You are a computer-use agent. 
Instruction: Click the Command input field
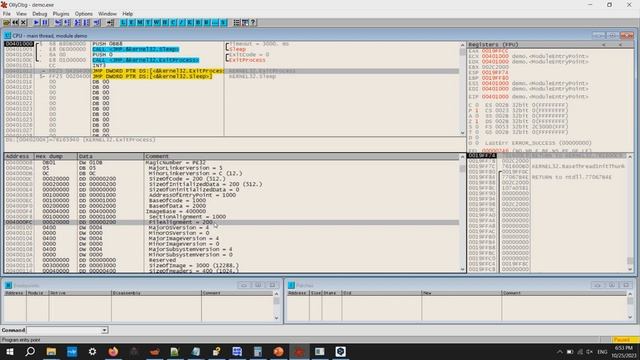(64, 330)
